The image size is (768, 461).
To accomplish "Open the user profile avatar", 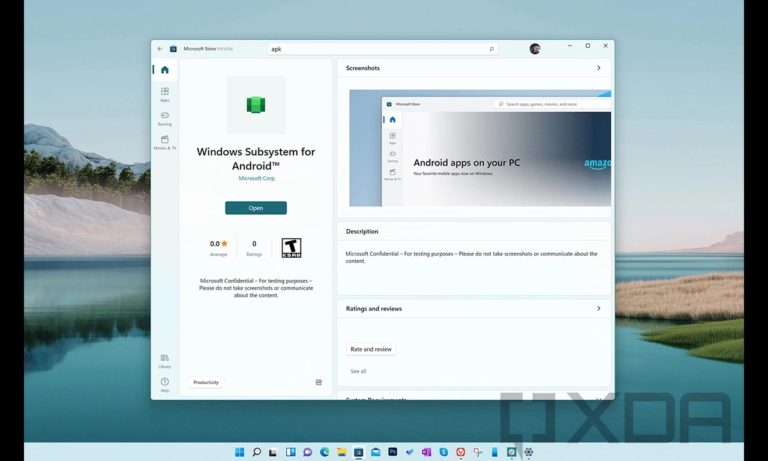I will (535, 49).
